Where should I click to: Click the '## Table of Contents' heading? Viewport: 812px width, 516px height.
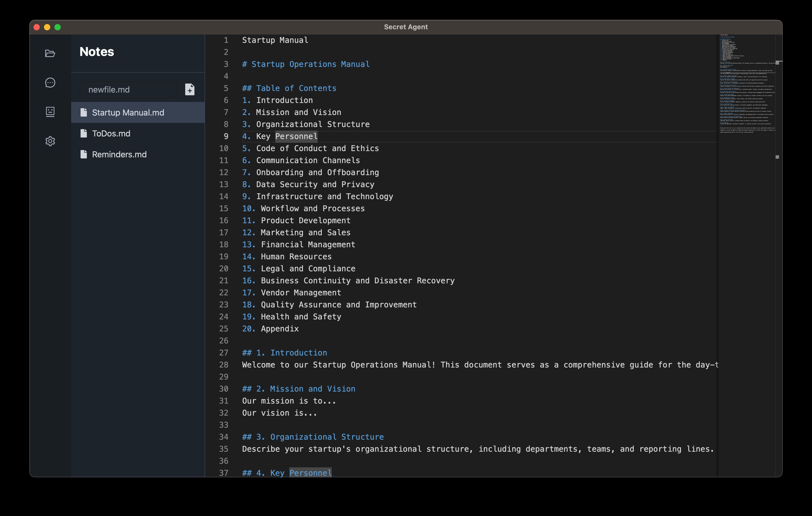(289, 88)
